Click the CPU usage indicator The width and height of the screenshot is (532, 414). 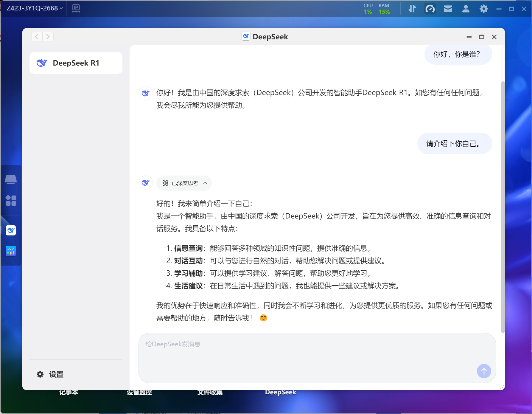tap(368, 9)
